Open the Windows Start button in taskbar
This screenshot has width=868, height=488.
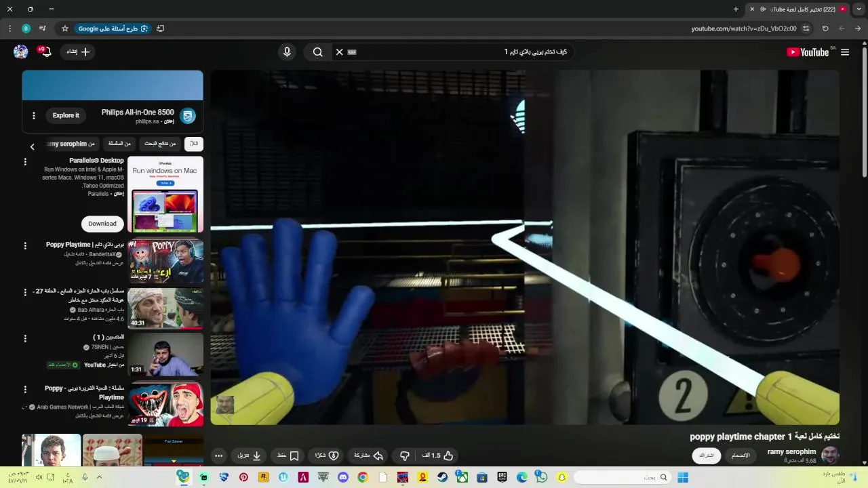click(683, 477)
